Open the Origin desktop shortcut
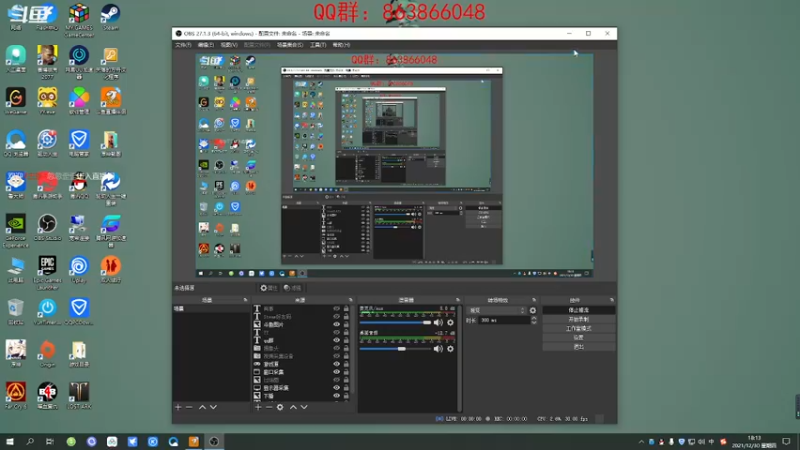Image resolution: width=800 pixels, height=450 pixels. (x=47, y=354)
